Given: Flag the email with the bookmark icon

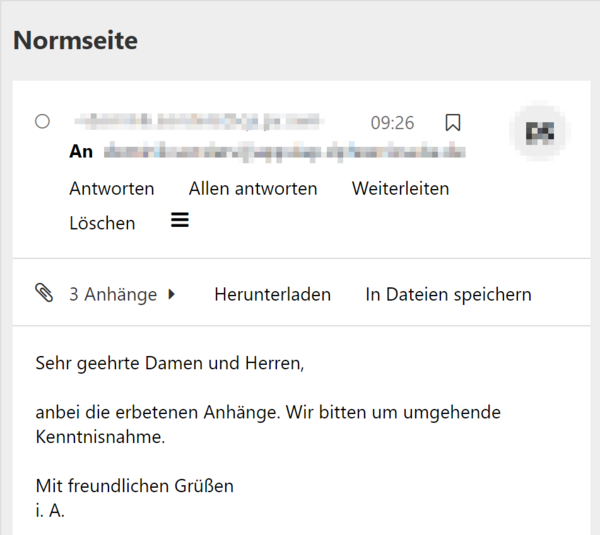Looking at the screenshot, I should (453, 122).
